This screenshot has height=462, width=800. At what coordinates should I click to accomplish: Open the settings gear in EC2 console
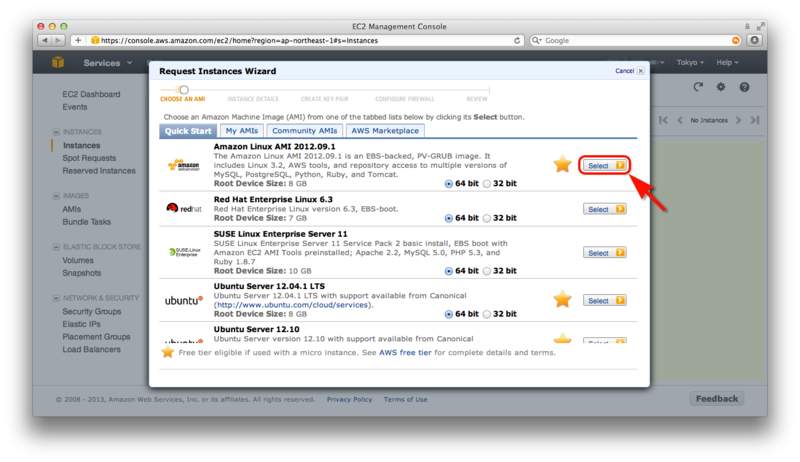tap(720, 87)
